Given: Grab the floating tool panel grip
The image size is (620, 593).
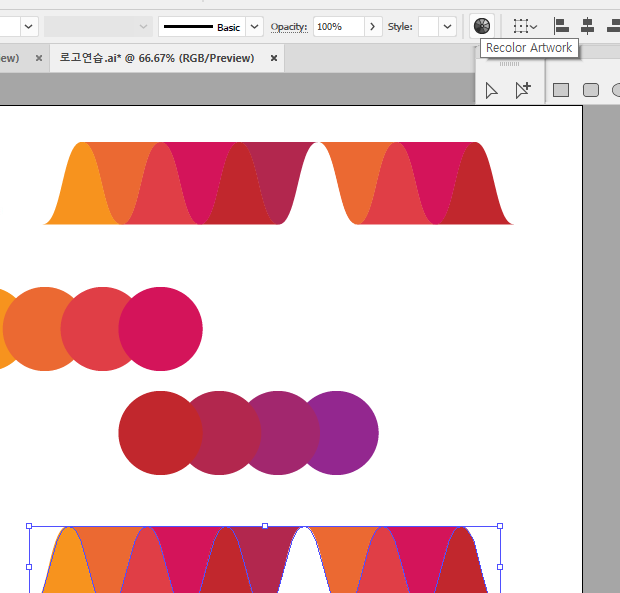Looking at the screenshot, I should click(x=509, y=64).
